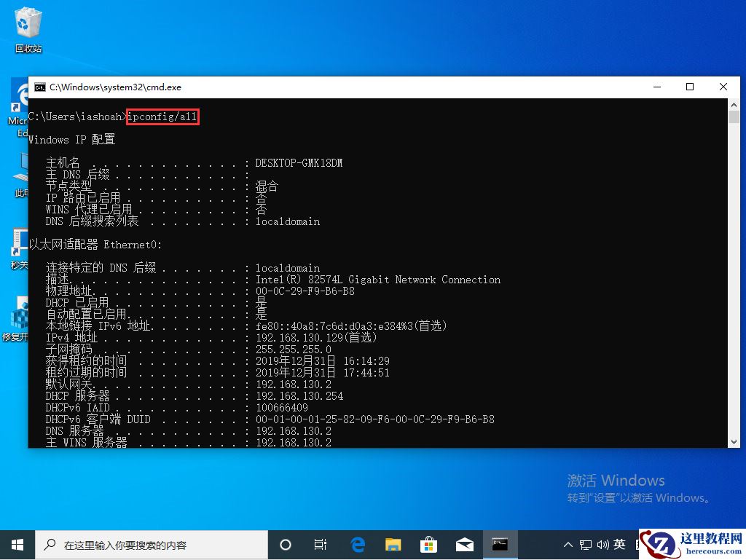Select the active Command Prompt taskbar icon

click(x=500, y=544)
